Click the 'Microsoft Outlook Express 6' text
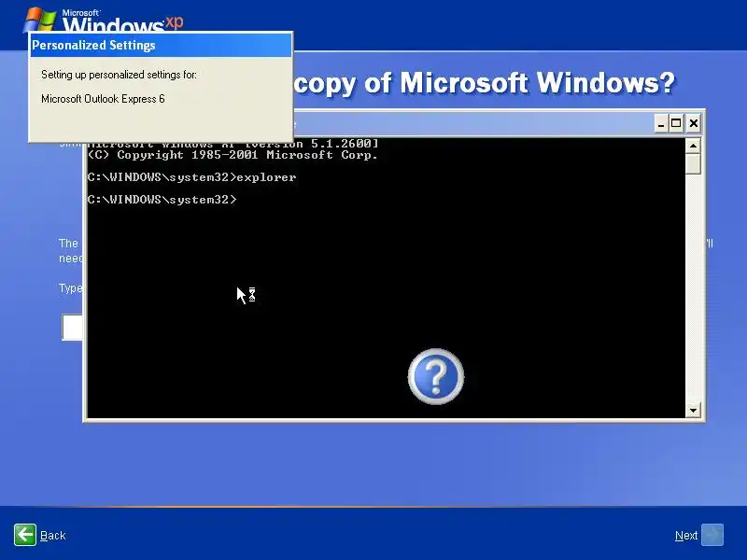Image resolution: width=747 pixels, height=560 pixels. pos(103,99)
